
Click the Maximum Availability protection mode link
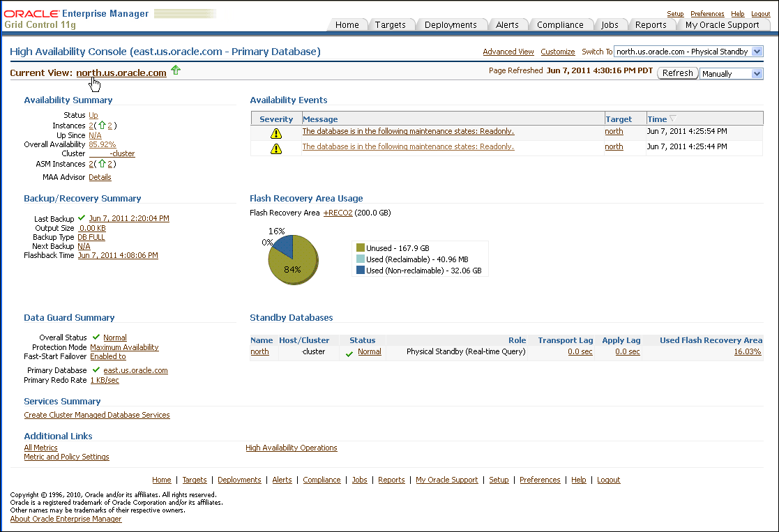(124, 347)
